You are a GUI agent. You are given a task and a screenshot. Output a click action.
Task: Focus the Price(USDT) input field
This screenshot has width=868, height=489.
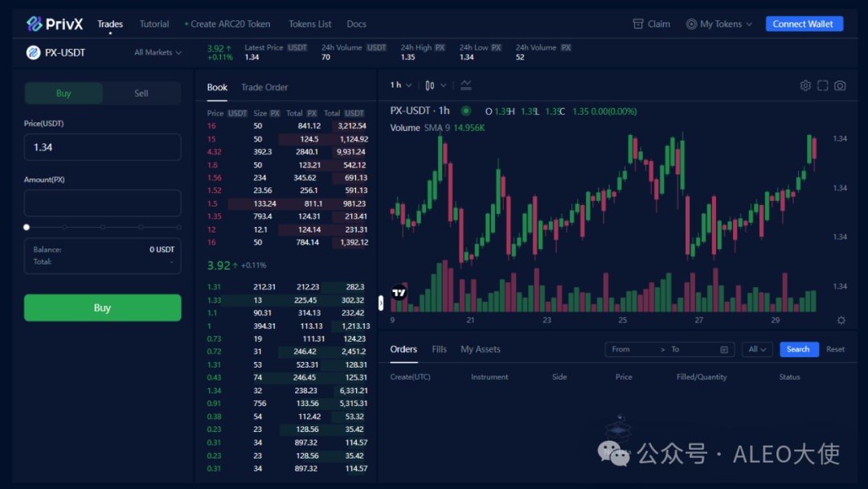pos(102,147)
